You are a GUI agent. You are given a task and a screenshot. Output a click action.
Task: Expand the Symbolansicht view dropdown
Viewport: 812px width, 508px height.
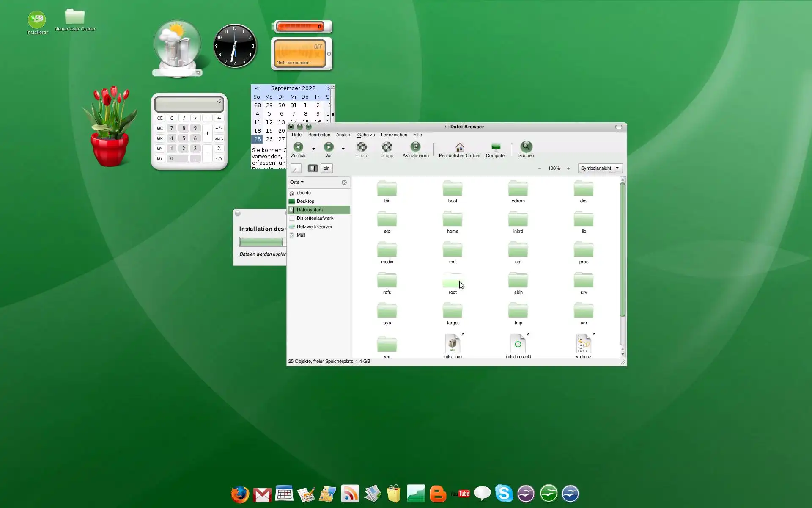pyautogui.click(x=617, y=168)
